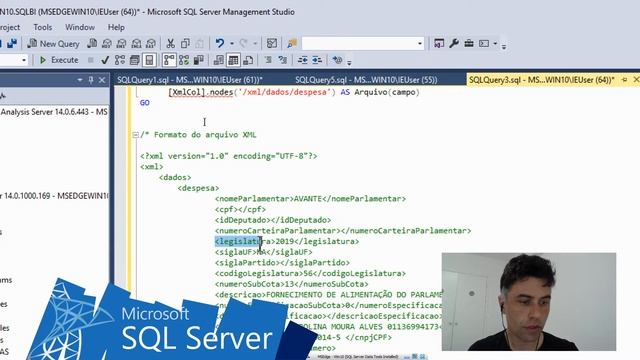
Task: Click the <legislatura>2019 line
Action: click(287, 241)
